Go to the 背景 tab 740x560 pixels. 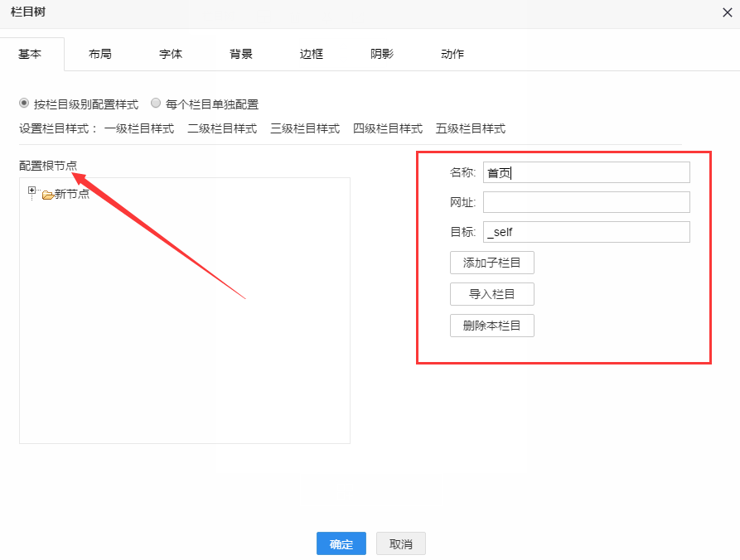point(241,54)
